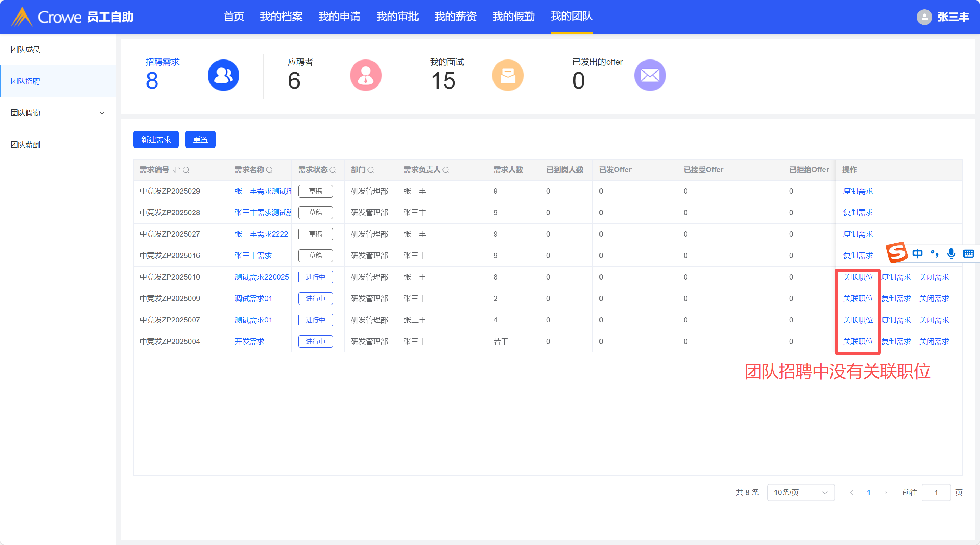This screenshot has height=545, width=980.
Task: Click the sort icon in 需求编号 header
Action: pyautogui.click(x=176, y=170)
